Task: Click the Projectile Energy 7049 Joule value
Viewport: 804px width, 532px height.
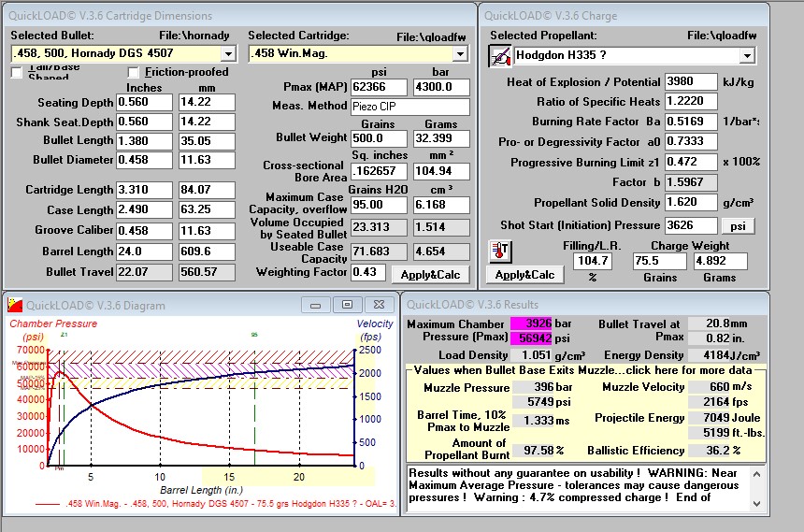Action: click(x=710, y=418)
